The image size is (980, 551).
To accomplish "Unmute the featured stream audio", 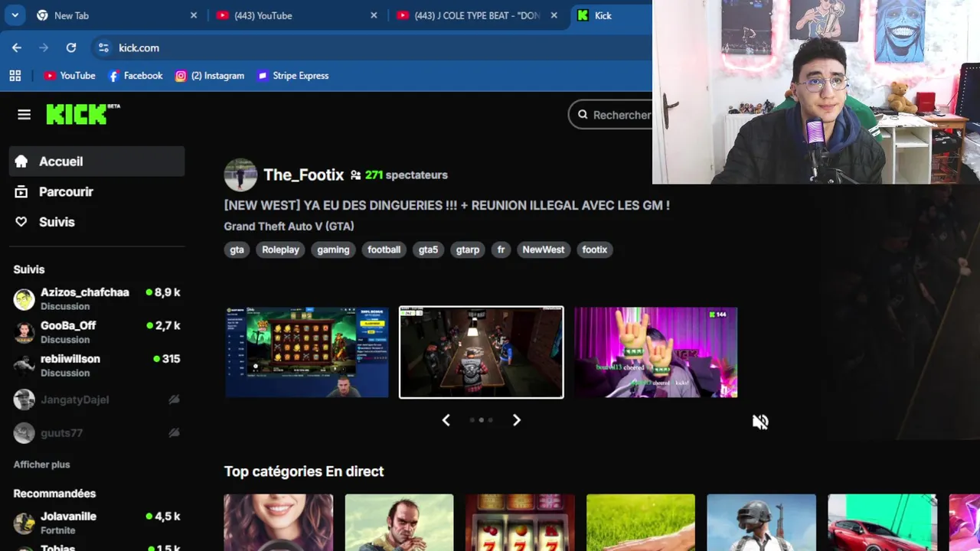I will click(x=760, y=422).
